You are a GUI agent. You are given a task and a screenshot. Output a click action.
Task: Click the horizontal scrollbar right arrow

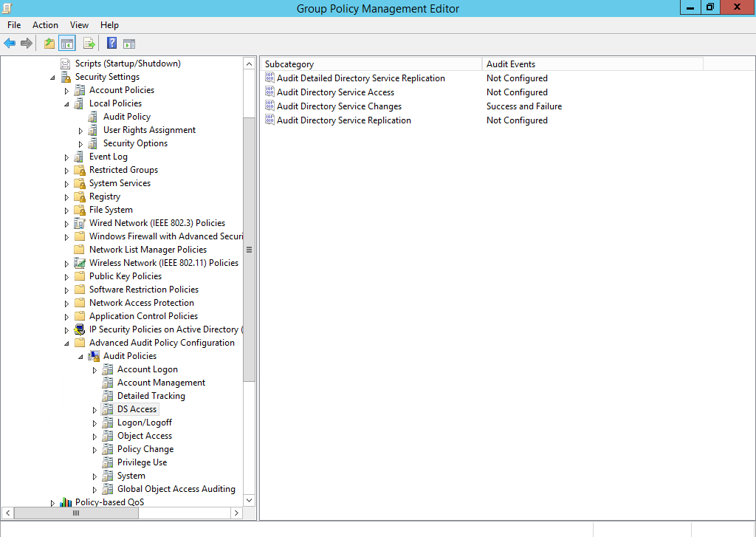236,513
